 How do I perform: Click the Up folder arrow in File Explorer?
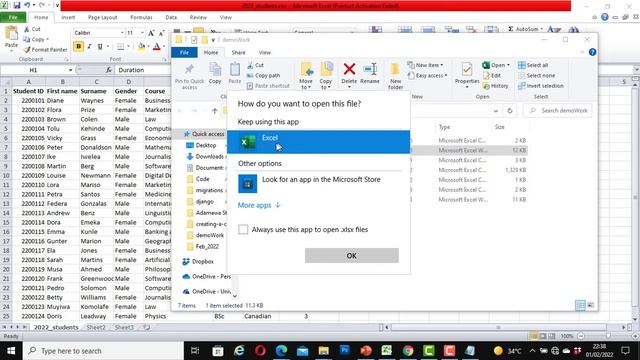[x=215, y=111]
